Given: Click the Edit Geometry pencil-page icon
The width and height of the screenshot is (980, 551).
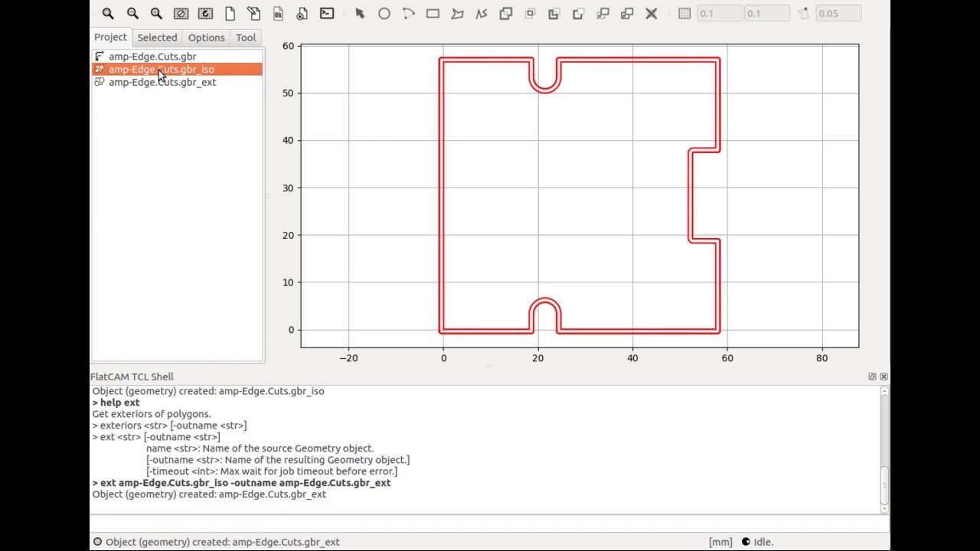Looking at the screenshot, I should [x=253, y=13].
